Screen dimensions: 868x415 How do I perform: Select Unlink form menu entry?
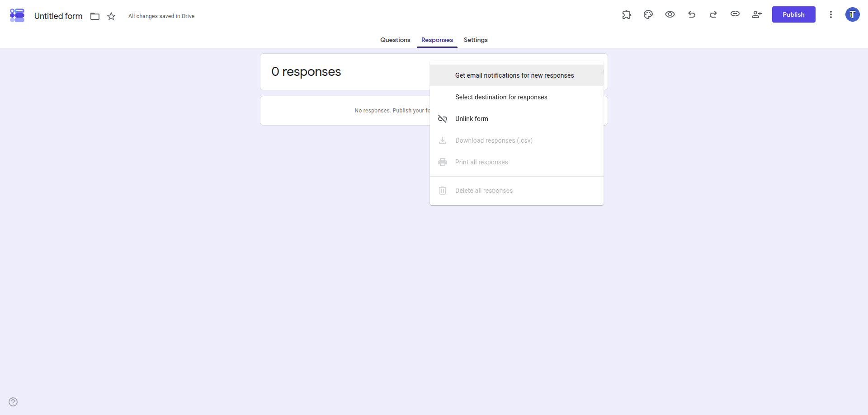click(517, 119)
